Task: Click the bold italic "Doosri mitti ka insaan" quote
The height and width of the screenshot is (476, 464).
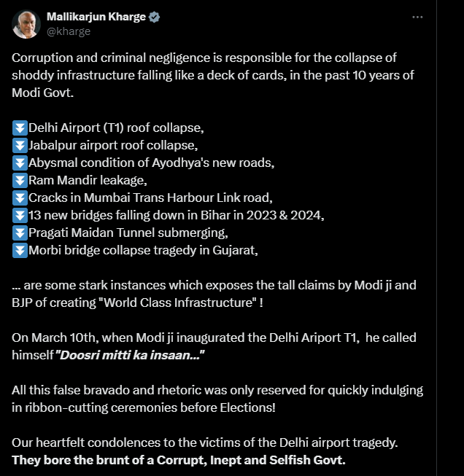Action: [x=131, y=355]
